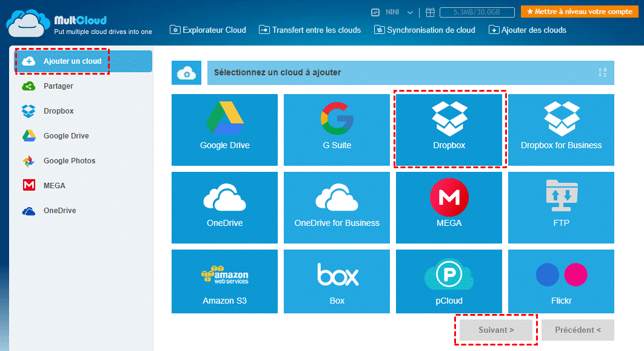Click the sort A-Z icon
This screenshot has height=351, width=644.
603,72
